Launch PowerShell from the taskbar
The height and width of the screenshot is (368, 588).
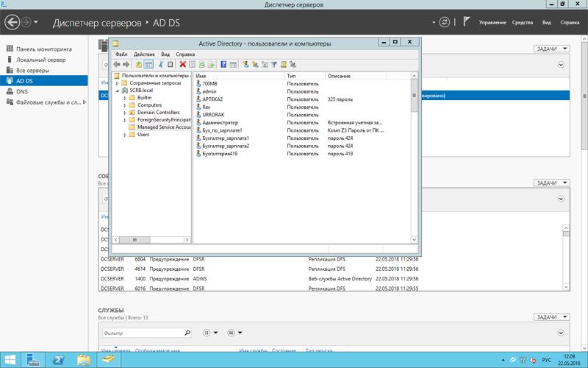click(57, 360)
